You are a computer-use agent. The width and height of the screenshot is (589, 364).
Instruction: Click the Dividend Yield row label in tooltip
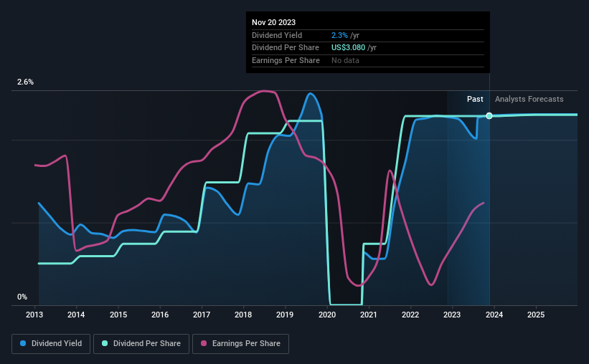pyautogui.click(x=276, y=35)
